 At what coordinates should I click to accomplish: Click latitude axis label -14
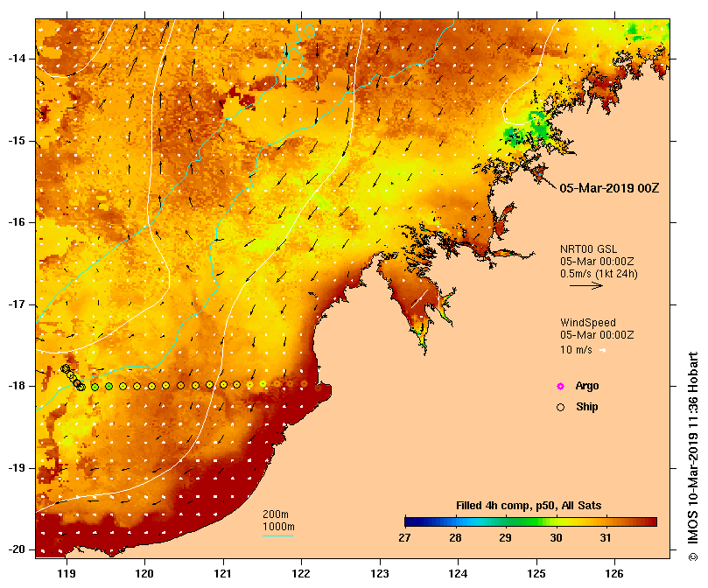coord(17,59)
